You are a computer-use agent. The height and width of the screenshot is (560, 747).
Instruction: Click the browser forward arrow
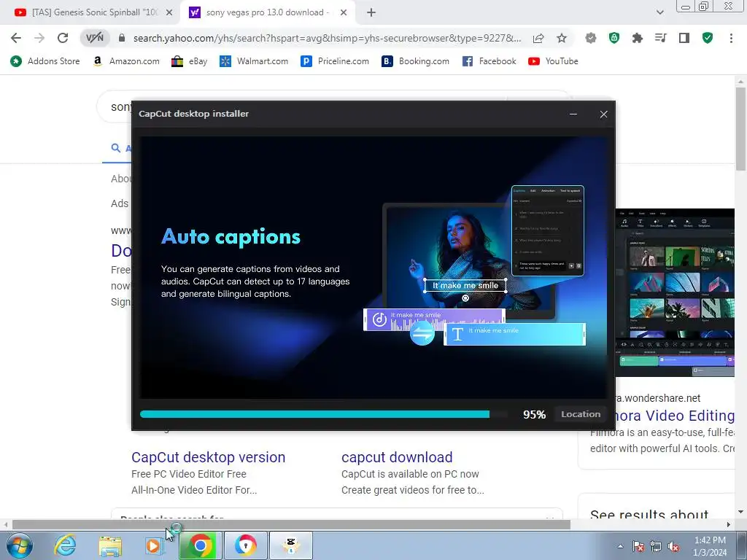[39, 38]
